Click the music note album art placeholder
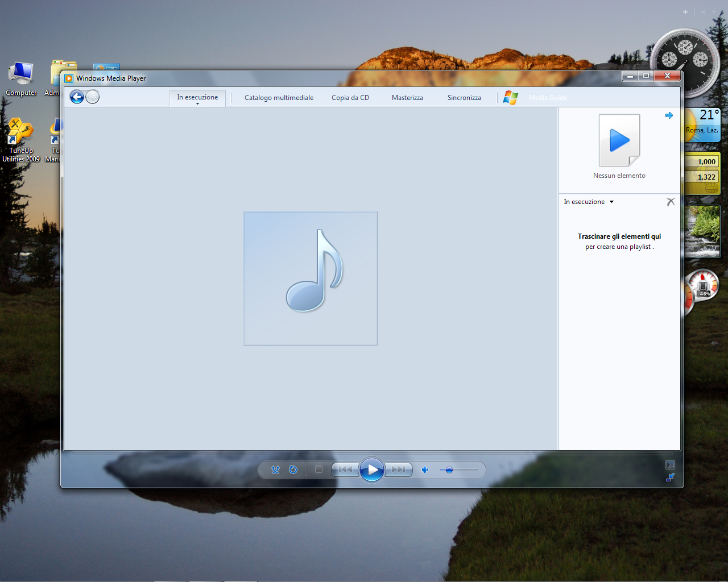The height and width of the screenshot is (582, 728). point(311,278)
